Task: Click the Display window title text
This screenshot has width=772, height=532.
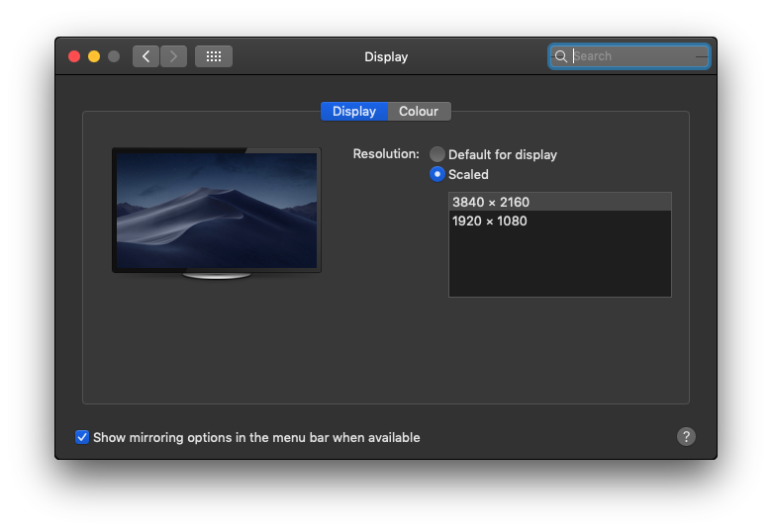Action: (x=386, y=56)
